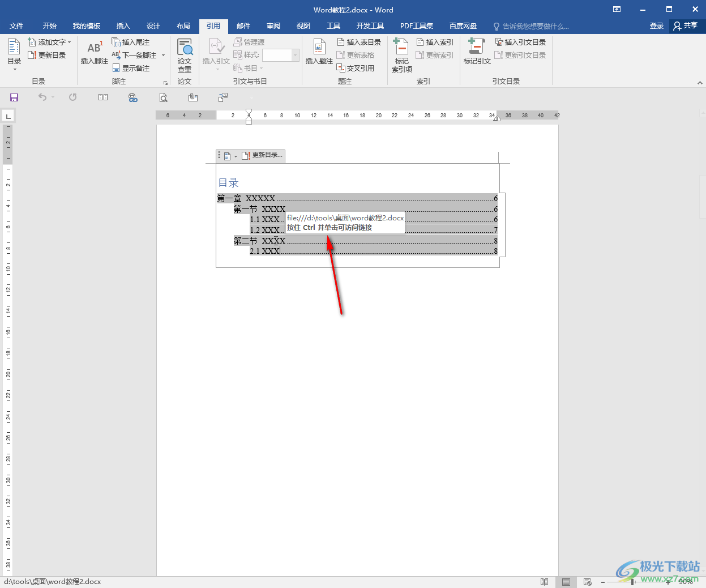Insert a footnote with 插入脚注
Viewport: 706px width, 588px height.
point(94,53)
